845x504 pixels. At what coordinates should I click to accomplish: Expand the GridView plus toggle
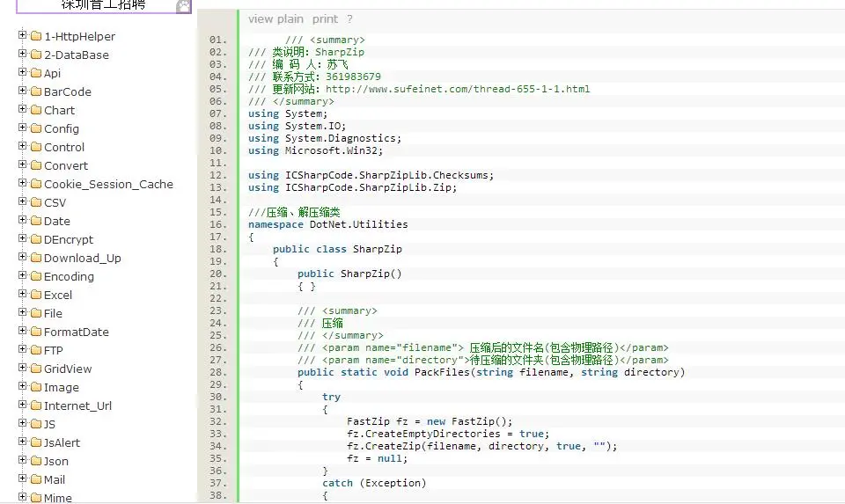pyautogui.click(x=23, y=369)
